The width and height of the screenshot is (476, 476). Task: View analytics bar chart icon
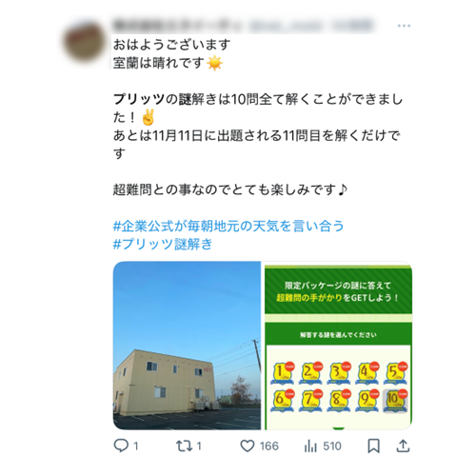(x=310, y=446)
